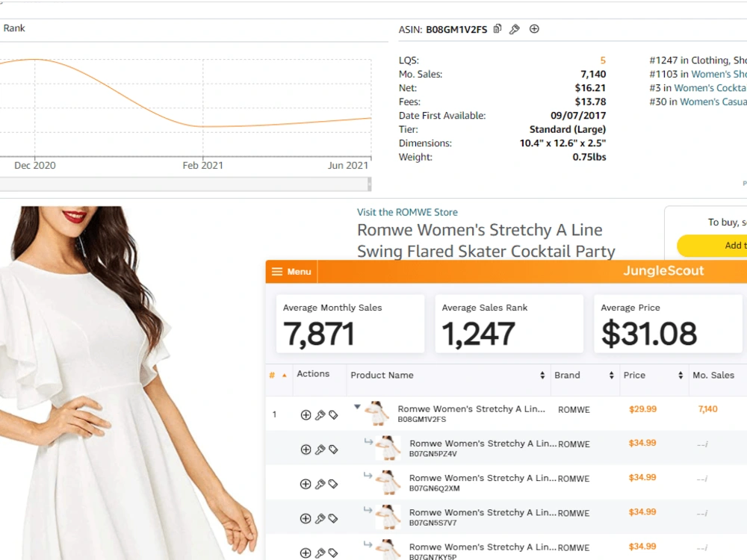Click the LQS score value 5
This screenshot has width=747, height=560.
pyautogui.click(x=603, y=60)
